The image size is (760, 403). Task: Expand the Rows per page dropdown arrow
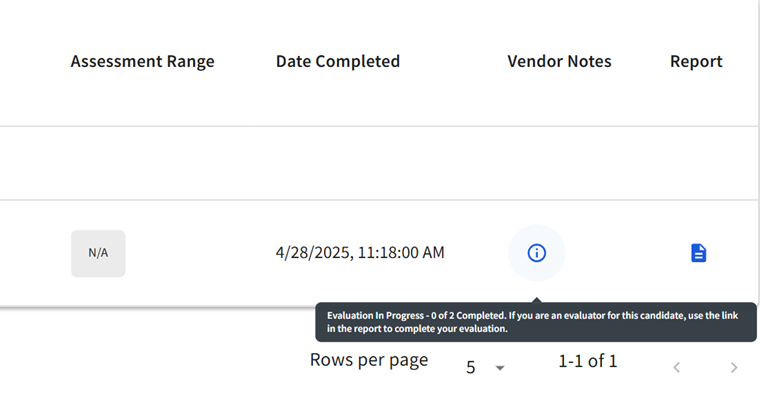pyautogui.click(x=500, y=368)
